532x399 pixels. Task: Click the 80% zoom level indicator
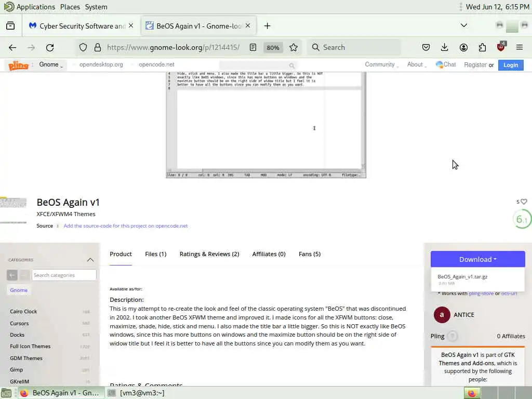tap(273, 47)
